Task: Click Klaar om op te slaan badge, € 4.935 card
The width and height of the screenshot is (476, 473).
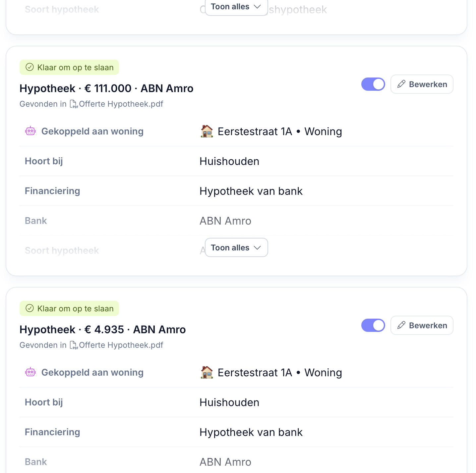Action: (x=69, y=308)
